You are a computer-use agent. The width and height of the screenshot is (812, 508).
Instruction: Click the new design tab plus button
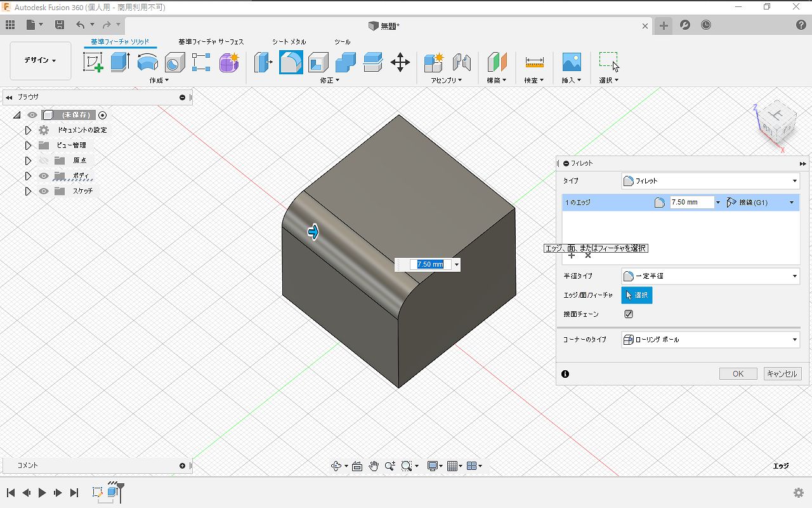[663, 25]
